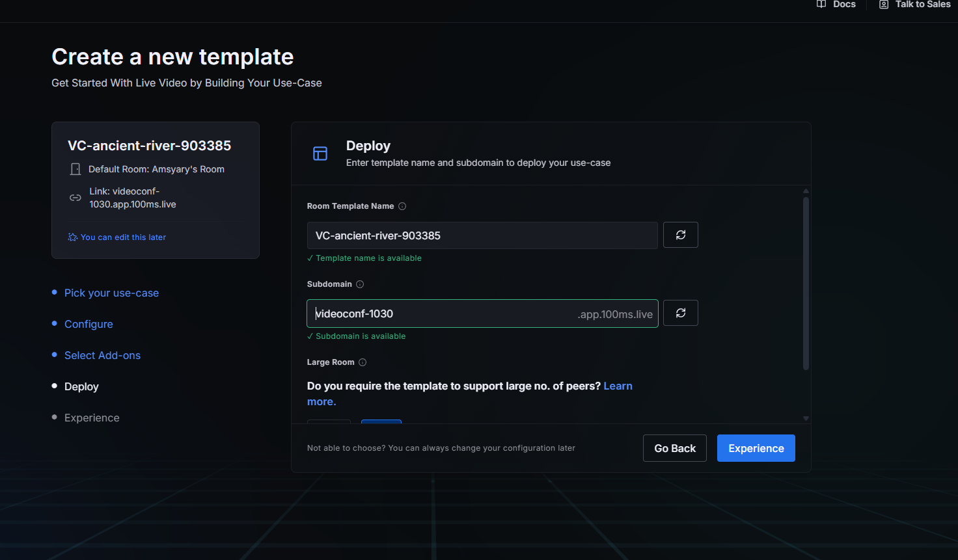This screenshot has width=958, height=560.
Task: Open the Configure step
Action: click(89, 324)
